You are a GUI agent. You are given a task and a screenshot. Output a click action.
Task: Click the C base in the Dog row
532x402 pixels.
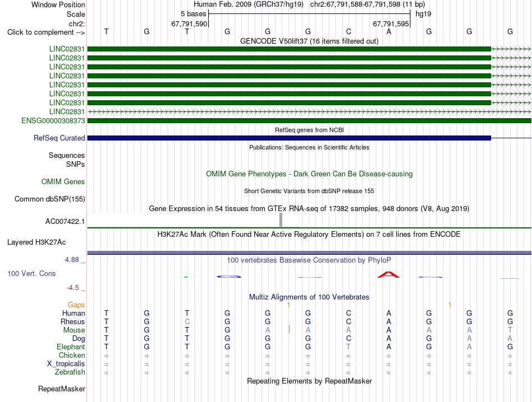348,339
